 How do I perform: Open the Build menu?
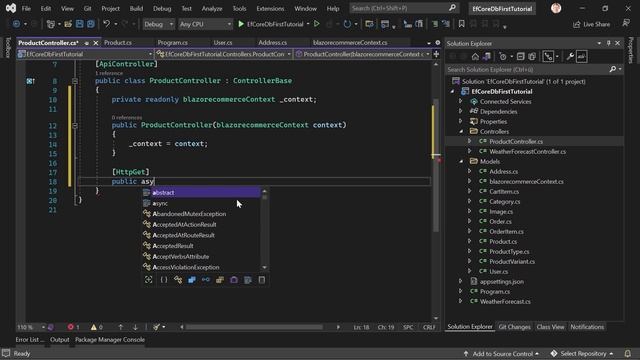coord(136,8)
